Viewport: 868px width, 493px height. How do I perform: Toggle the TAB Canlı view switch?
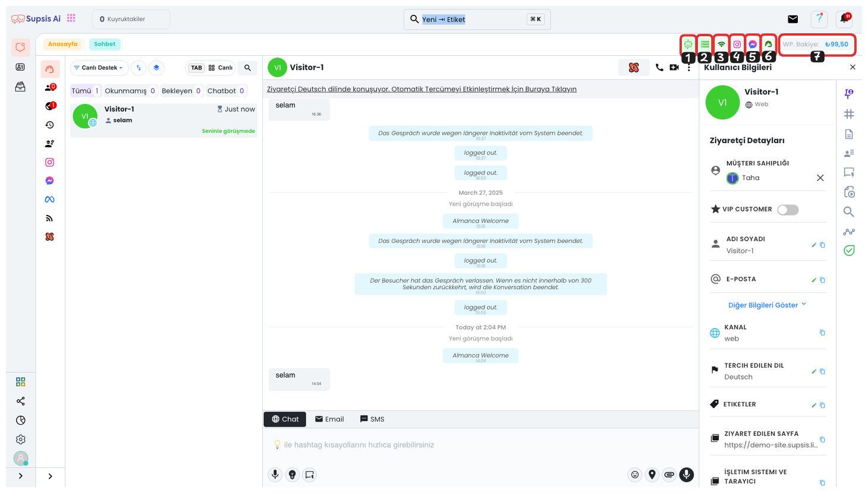click(211, 68)
